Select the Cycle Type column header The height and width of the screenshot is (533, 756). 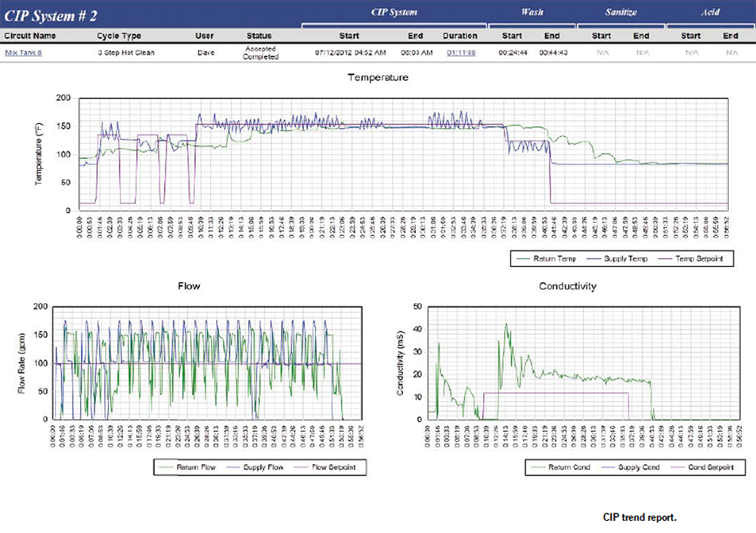click(119, 36)
